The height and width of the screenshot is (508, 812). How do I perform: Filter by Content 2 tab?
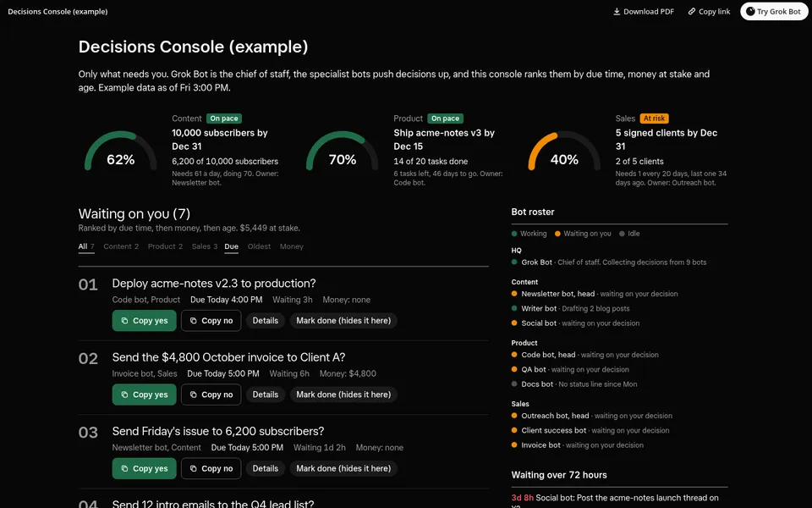coord(121,246)
